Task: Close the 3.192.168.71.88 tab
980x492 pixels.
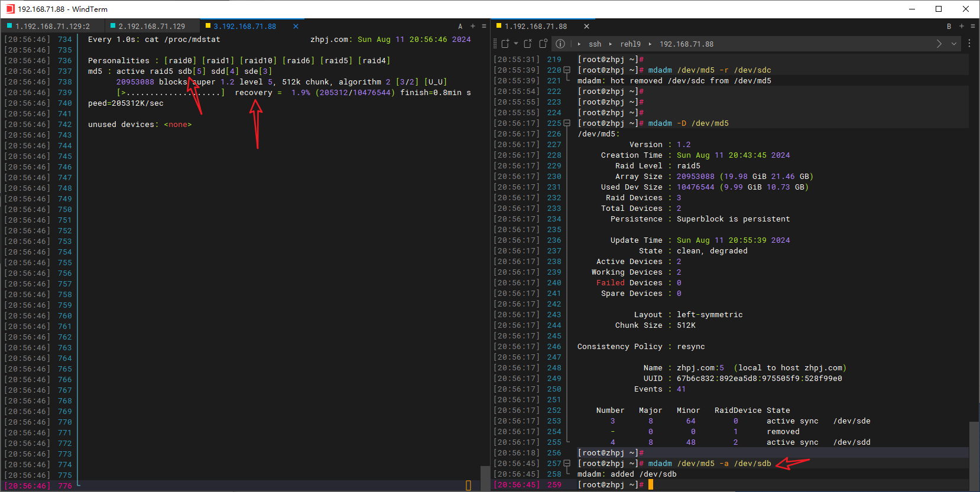Action: tap(296, 27)
